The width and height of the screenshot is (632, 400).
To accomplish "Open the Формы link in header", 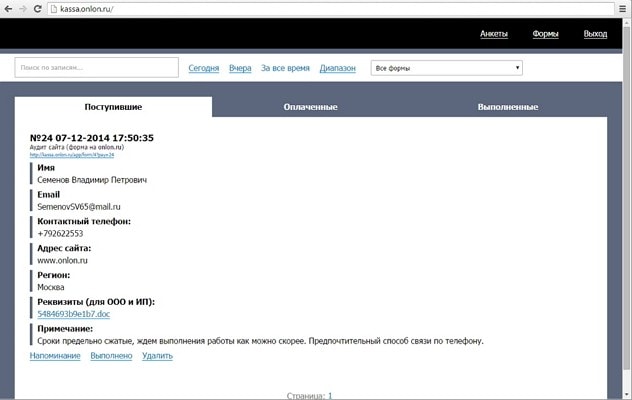I will pyautogui.click(x=545, y=34).
